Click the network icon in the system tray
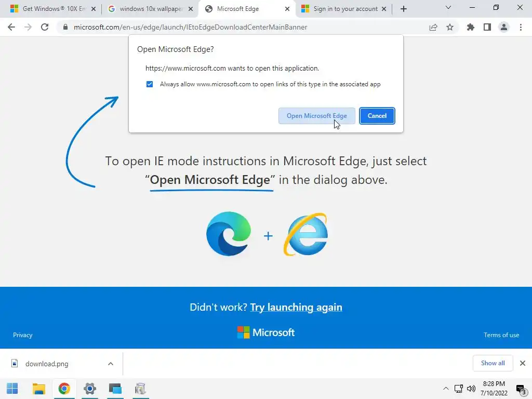 (x=459, y=389)
